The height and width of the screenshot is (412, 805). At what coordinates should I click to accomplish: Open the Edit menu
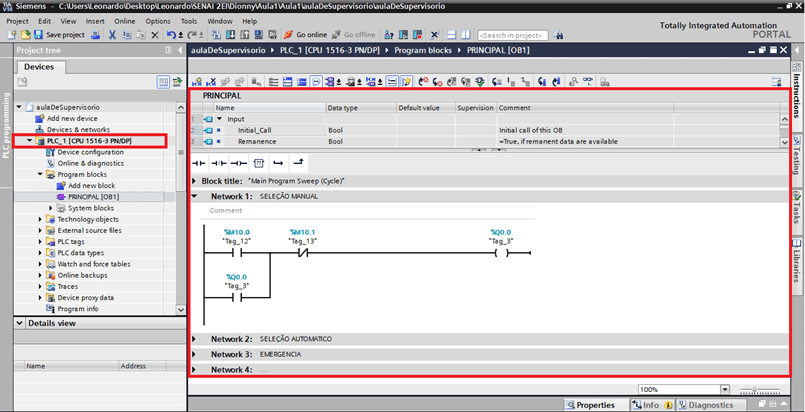pyautogui.click(x=45, y=21)
